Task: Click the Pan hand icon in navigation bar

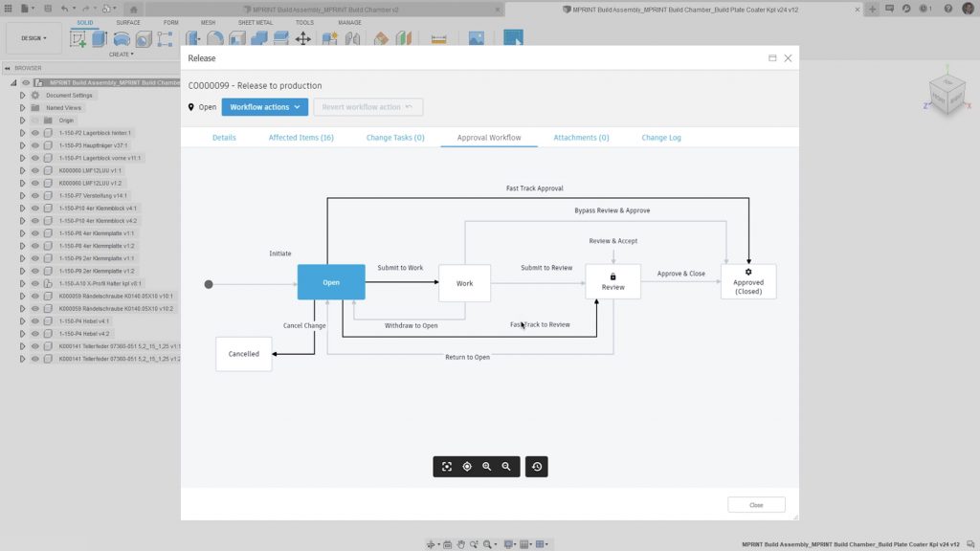Action: click(x=461, y=544)
